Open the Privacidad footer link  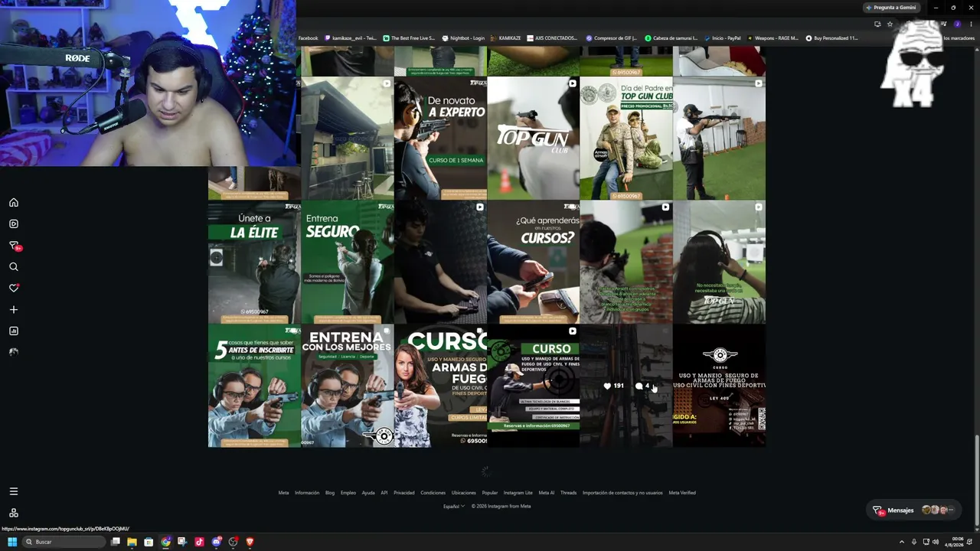tap(404, 493)
